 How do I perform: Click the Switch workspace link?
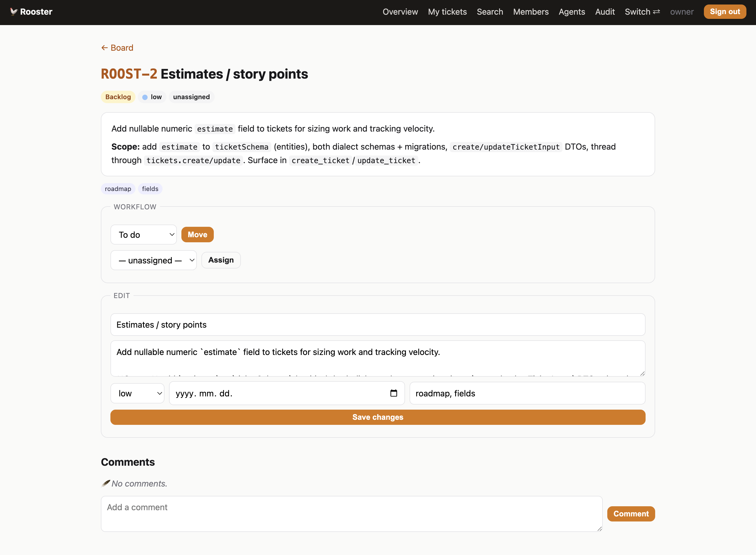(x=642, y=12)
